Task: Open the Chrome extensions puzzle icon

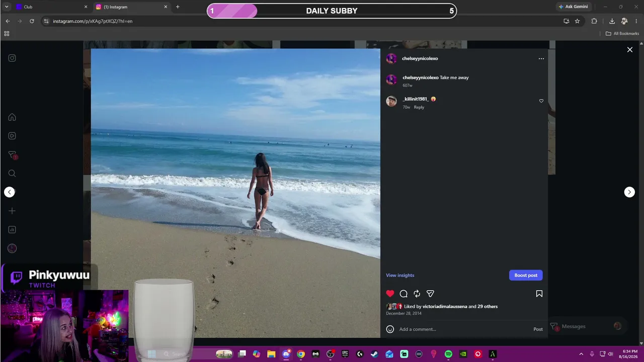Action: coord(594,21)
